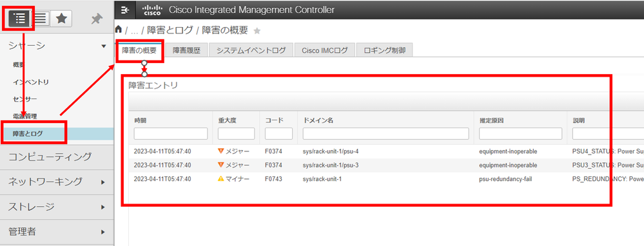644x246 pixels.
Task: Select code F0743 cell
Action: [273, 179]
